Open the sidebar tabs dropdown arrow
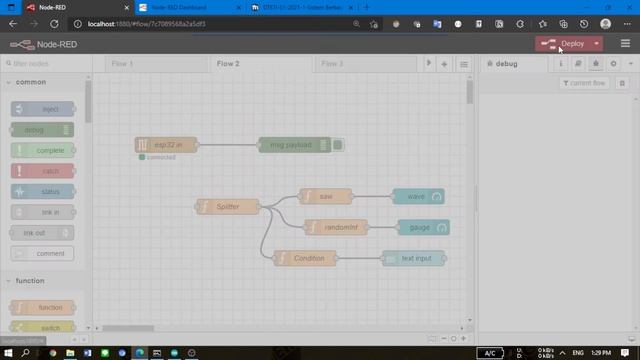 click(631, 64)
